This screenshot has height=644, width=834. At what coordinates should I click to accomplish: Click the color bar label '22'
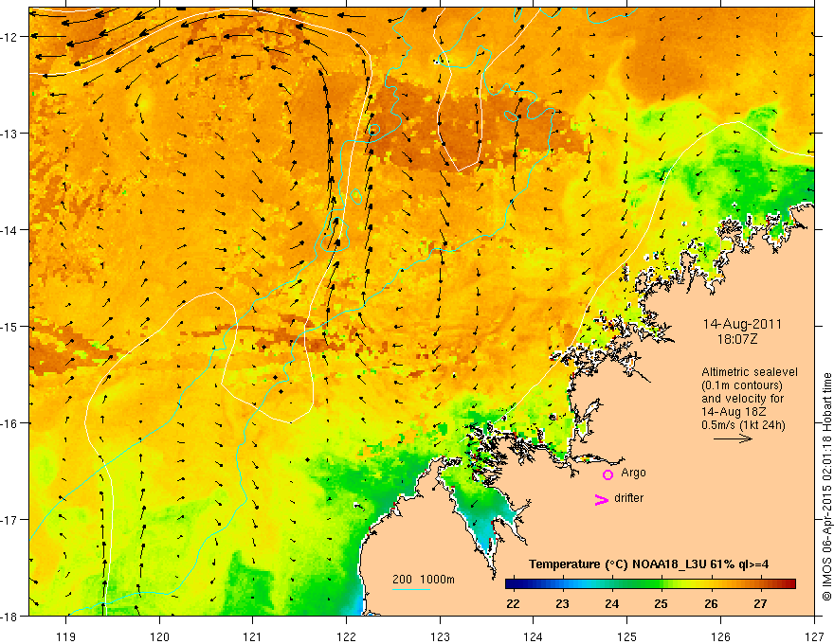click(513, 603)
